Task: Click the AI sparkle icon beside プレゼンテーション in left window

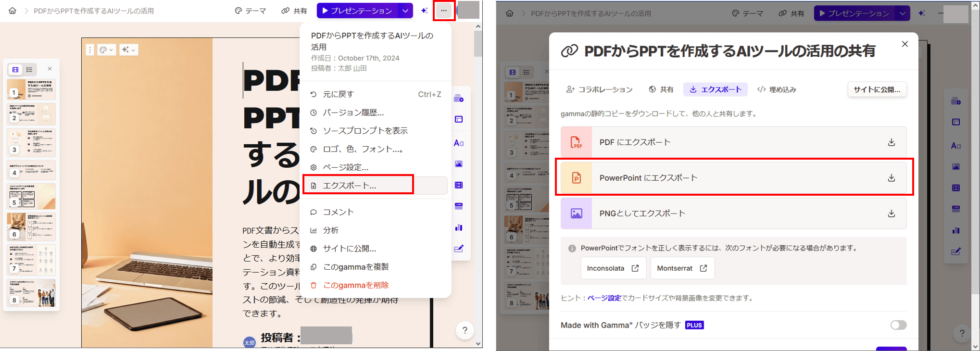Action: pyautogui.click(x=424, y=11)
